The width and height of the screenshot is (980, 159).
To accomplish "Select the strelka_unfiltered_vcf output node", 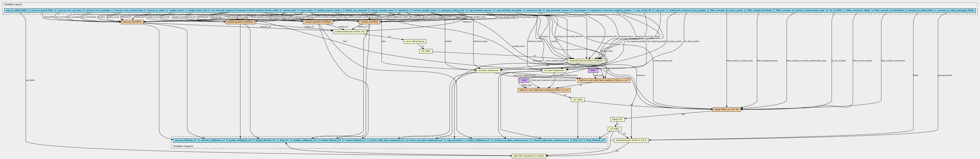I will (304, 140).
